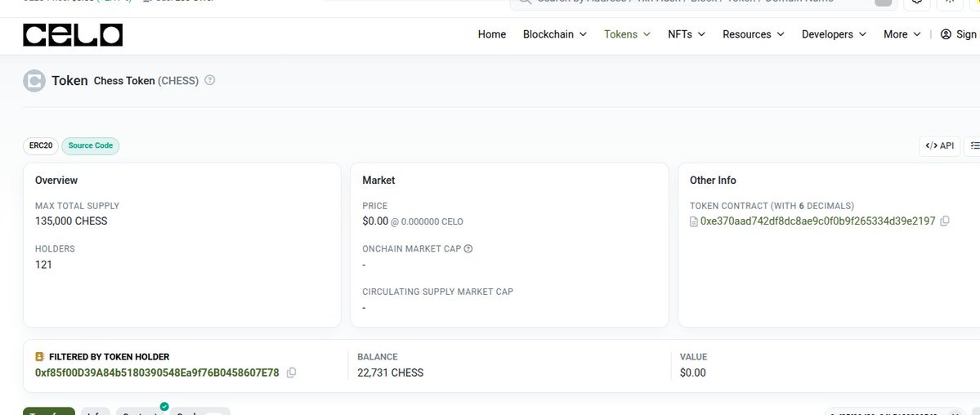Click the contract file icon beside the address

pos(694,221)
